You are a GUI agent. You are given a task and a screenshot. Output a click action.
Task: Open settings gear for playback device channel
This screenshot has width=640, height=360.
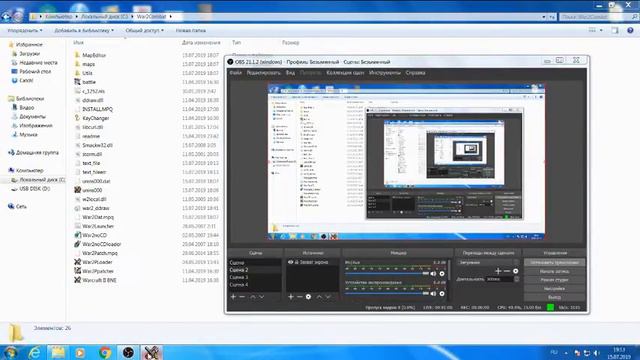pos(442,293)
